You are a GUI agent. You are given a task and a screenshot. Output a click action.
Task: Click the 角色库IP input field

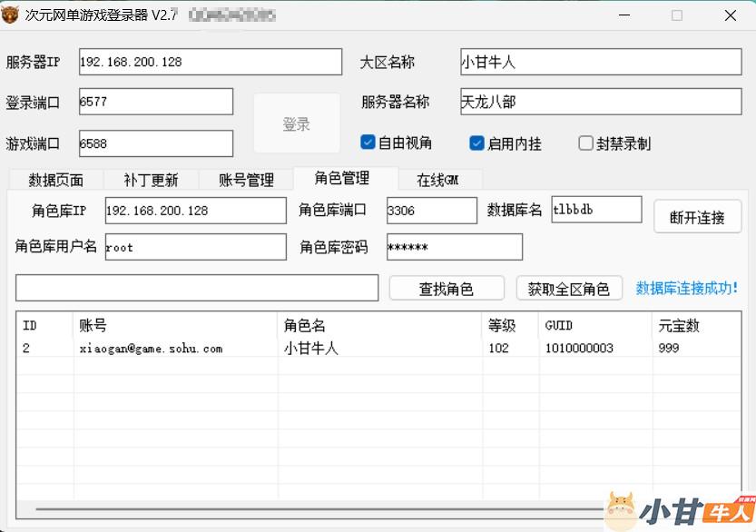(196, 211)
